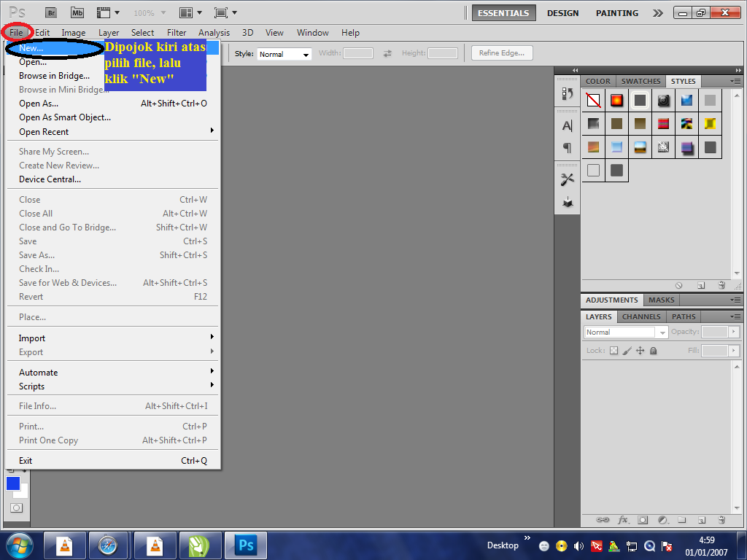Viewport: 747px width, 560px height.
Task: Choose New... from the File menu
Action: point(113,48)
